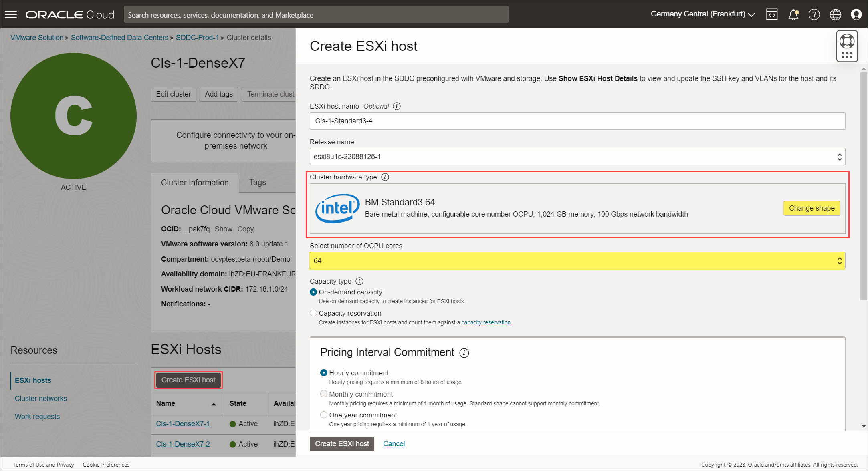Click the info icon beside Cluster hardware type

(x=385, y=177)
